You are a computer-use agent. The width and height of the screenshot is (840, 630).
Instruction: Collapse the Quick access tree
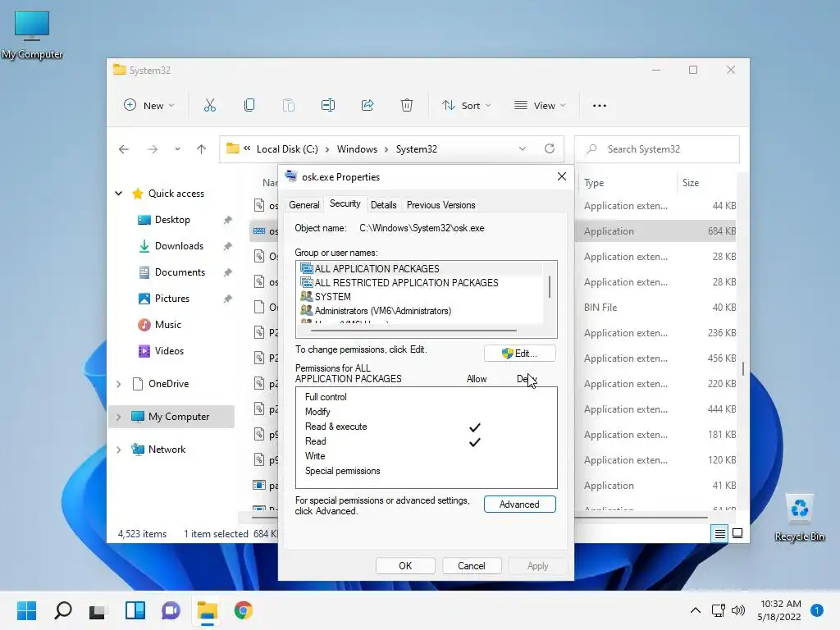tap(118, 194)
